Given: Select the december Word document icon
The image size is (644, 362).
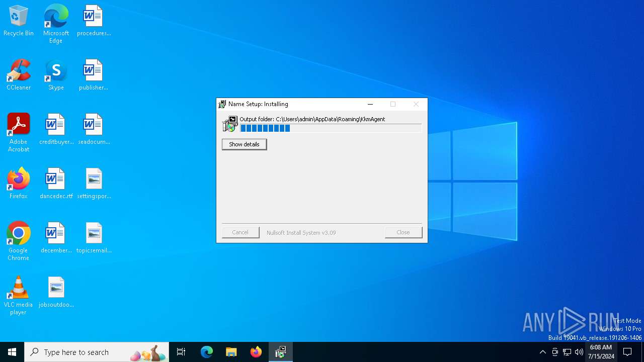Looking at the screenshot, I should [56, 238].
